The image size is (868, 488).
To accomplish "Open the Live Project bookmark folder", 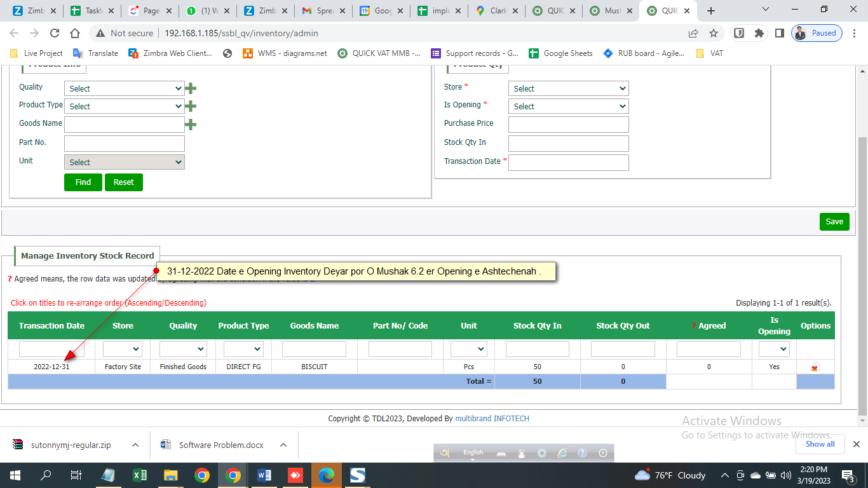I will tap(36, 53).
